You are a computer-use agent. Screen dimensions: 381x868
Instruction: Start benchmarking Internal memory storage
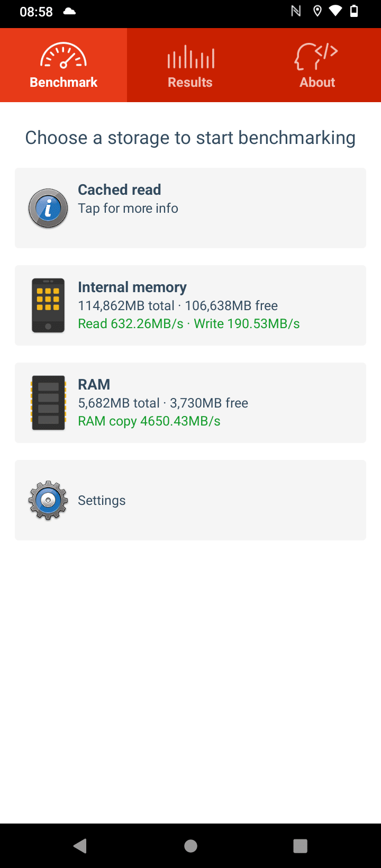point(190,305)
